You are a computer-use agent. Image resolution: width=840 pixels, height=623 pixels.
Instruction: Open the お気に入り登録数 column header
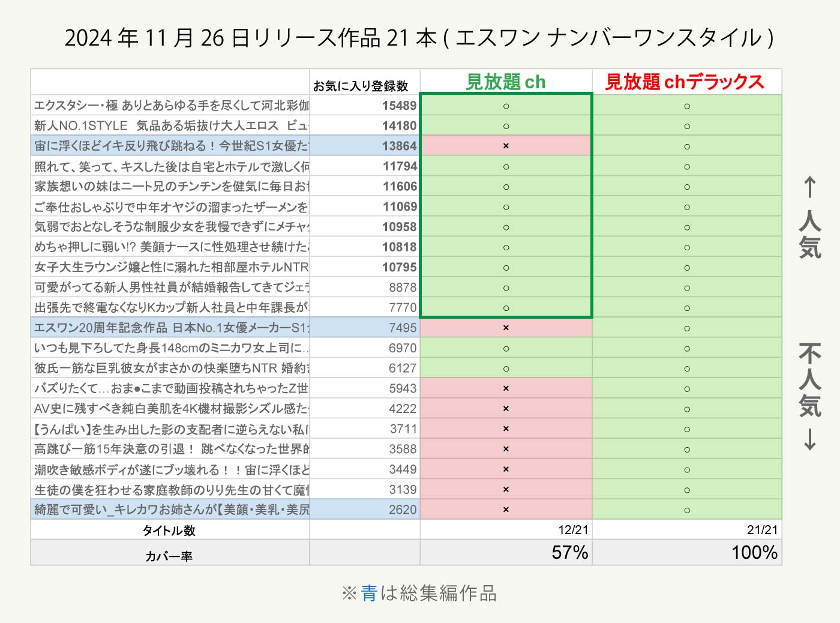point(364,85)
